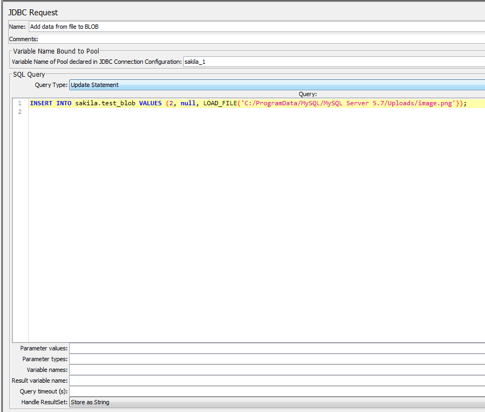Click the Query timeout (s) field

click(x=277, y=391)
